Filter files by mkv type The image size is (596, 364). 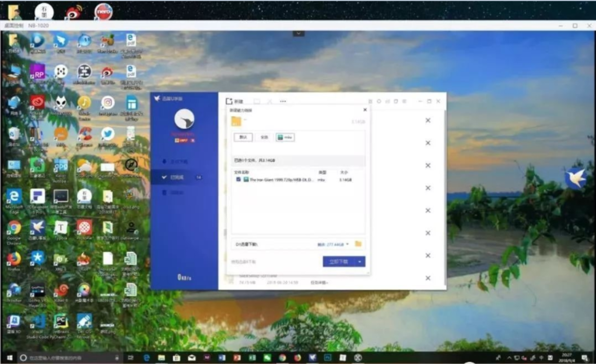(x=285, y=137)
